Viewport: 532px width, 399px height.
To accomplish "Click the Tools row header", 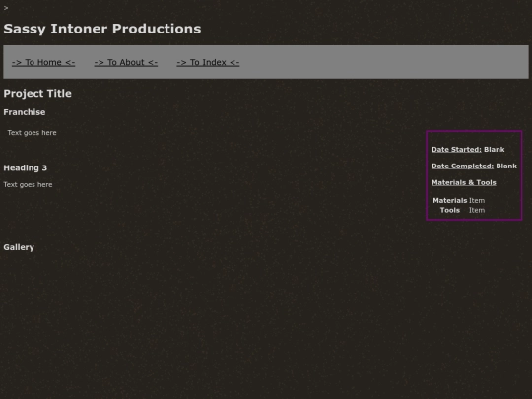I will [450, 210].
